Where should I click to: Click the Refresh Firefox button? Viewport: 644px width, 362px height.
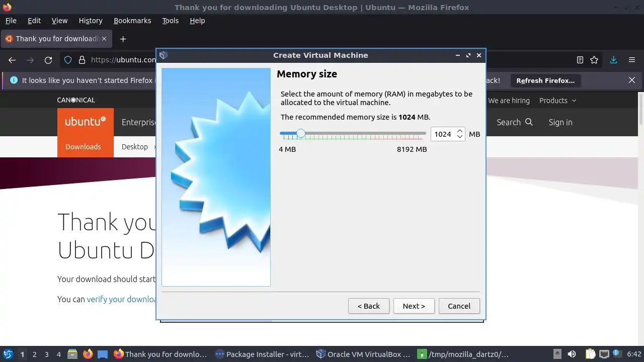click(x=545, y=80)
